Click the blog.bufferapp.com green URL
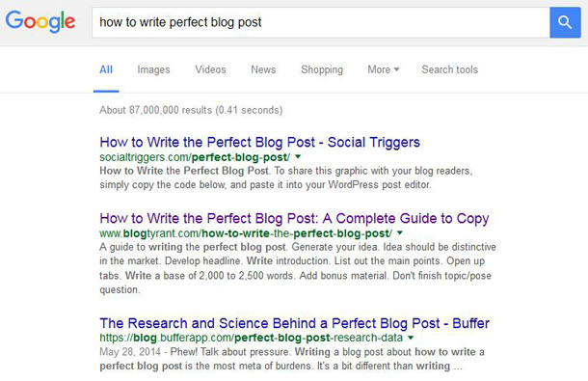Image resolution: width=588 pixels, height=381 pixels. click(x=251, y=338)
